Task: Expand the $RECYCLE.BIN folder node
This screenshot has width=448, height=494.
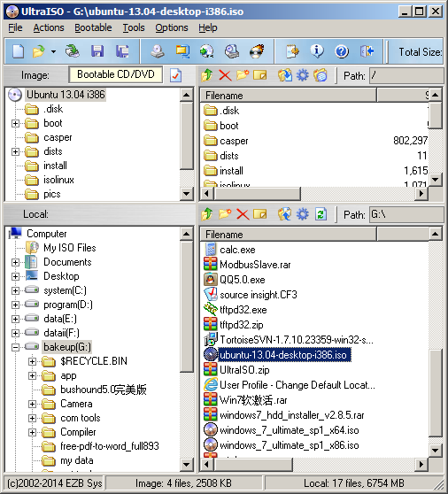Action: coord(32,361)
